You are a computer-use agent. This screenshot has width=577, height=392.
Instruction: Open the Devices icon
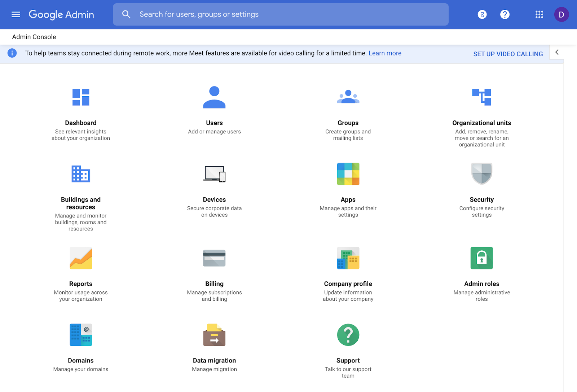pyautogui.click(x=215, y=174)
